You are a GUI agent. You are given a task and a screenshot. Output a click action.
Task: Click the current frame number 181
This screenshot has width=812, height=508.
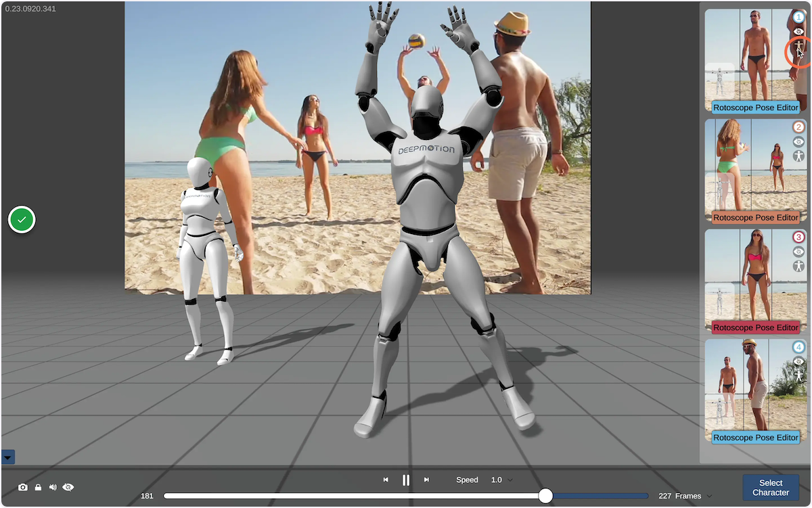(x=147, y=496)
